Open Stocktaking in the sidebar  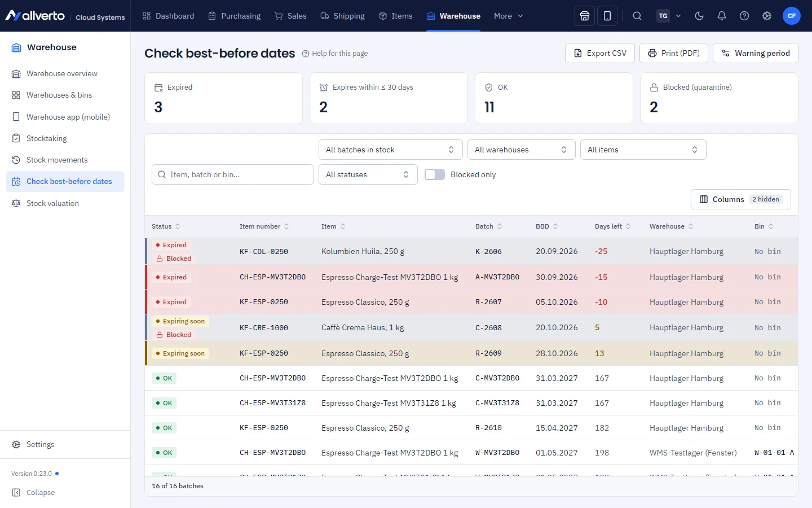(x=65, y=138)
